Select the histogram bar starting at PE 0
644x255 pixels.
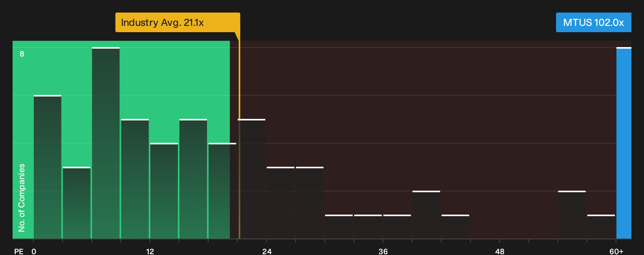[48, 167]
